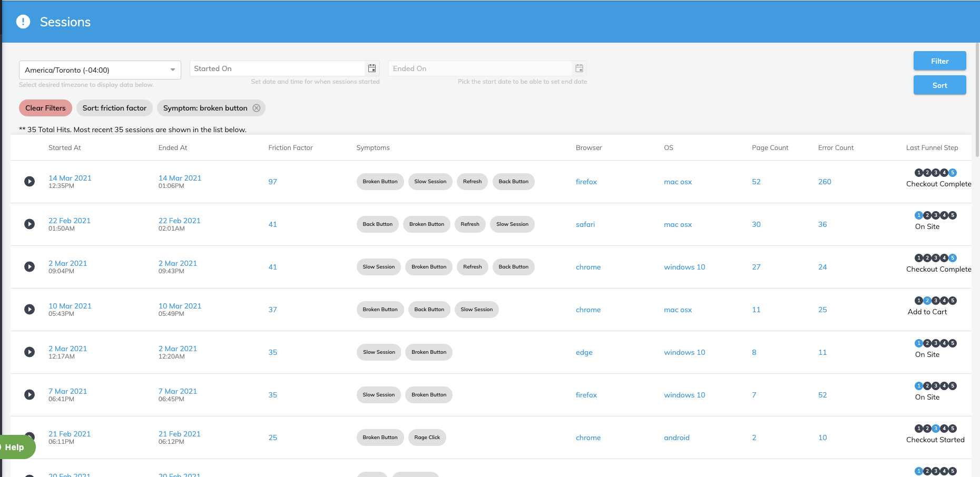This screenshot has width=980, height=477.
Task: Click Back Button tag in 2 Mar 09:04PM row
Action: coord(513,267)
